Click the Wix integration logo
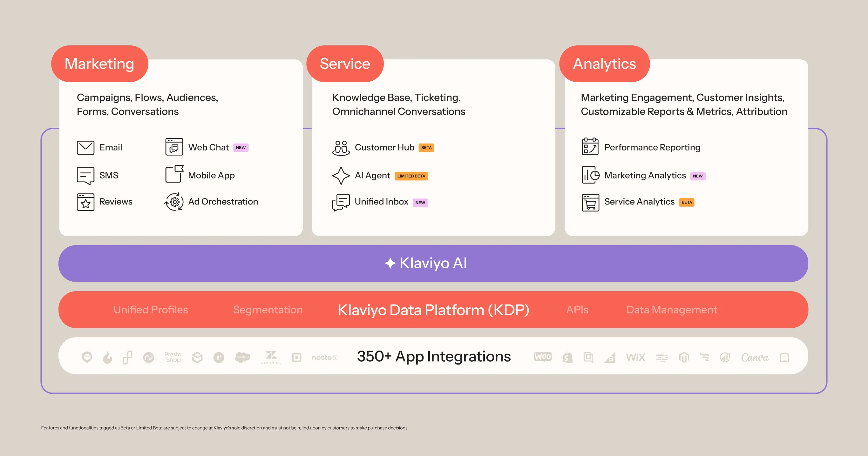The height and width of the screenshot is (456, 868). [635, 357]
